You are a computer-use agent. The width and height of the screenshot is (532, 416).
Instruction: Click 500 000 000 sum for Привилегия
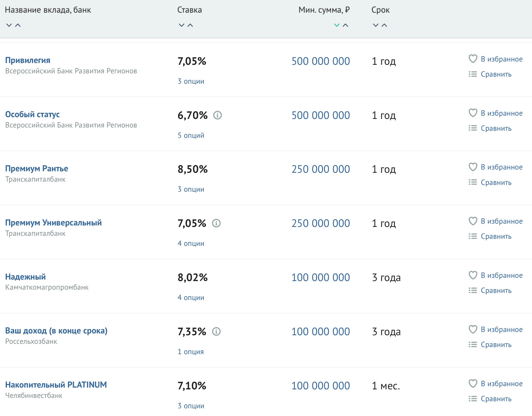[321, 61]
